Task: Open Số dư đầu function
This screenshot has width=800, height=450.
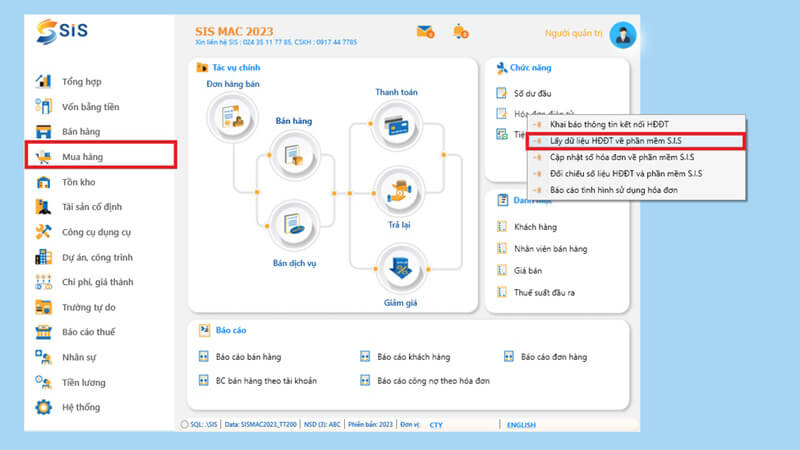Action: point(532,93)
